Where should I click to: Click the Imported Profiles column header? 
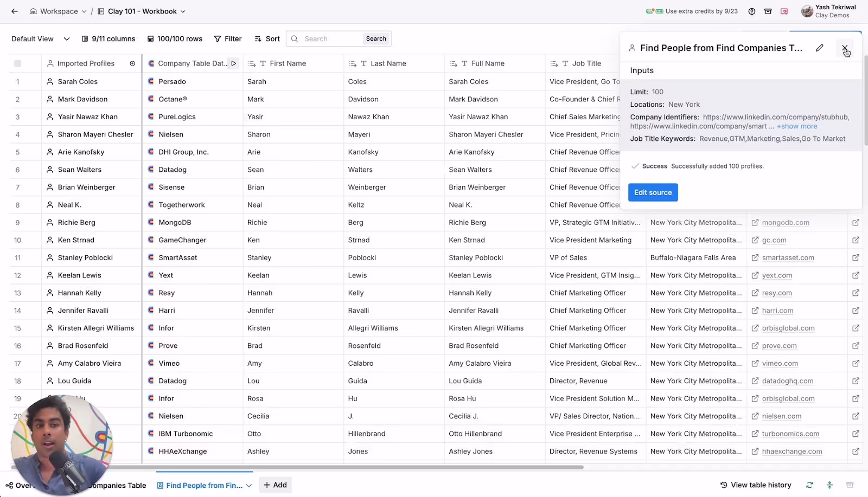(86, 63)
